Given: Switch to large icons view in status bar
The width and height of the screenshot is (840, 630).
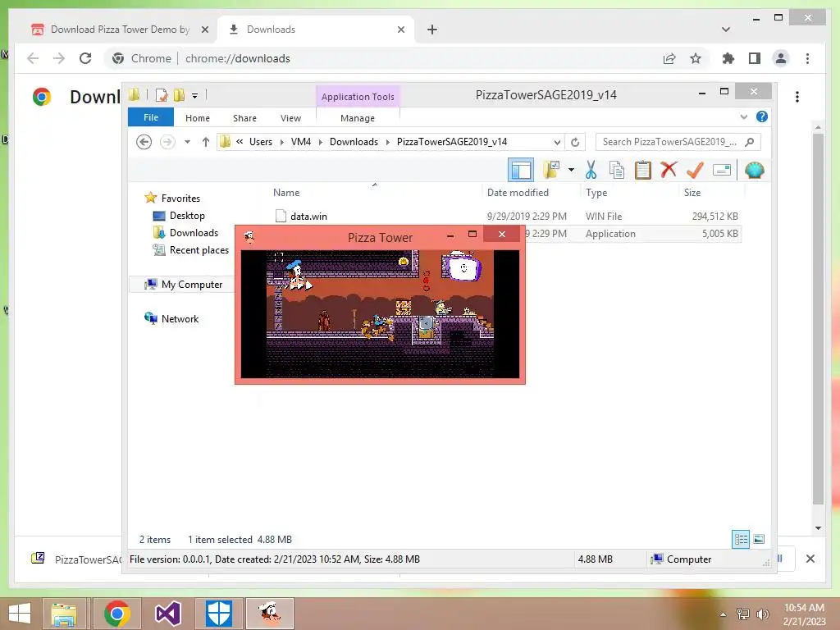Looking at the screenshot, I should [759, 540].
